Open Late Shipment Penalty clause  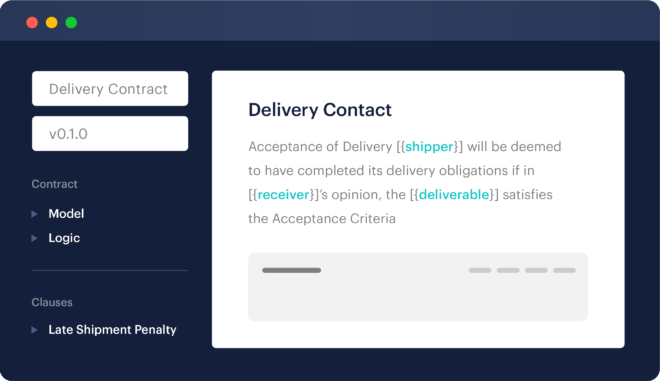click(112, 330)
